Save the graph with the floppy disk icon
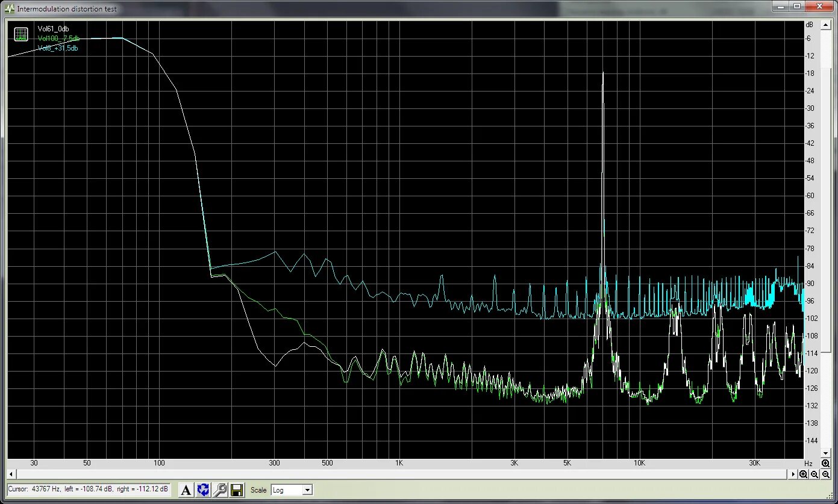This screenshot has width=838, height=504. tap(237, 490)
